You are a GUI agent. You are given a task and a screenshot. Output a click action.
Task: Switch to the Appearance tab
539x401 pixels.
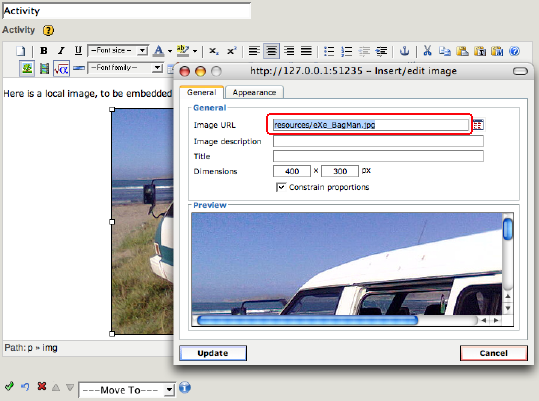pyautogui.click(x=254, y=92)
